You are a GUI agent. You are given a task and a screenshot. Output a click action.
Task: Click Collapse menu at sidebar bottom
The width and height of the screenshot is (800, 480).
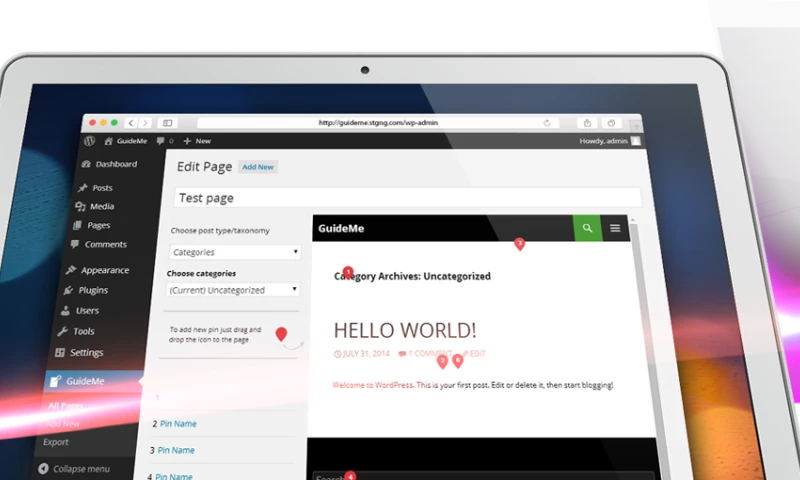74,468
